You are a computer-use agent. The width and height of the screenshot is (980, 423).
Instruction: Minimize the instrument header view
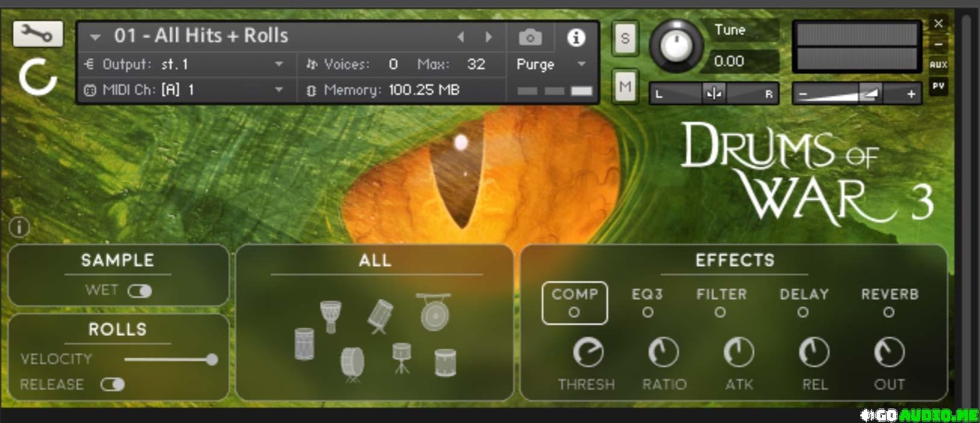click(938, 45)
